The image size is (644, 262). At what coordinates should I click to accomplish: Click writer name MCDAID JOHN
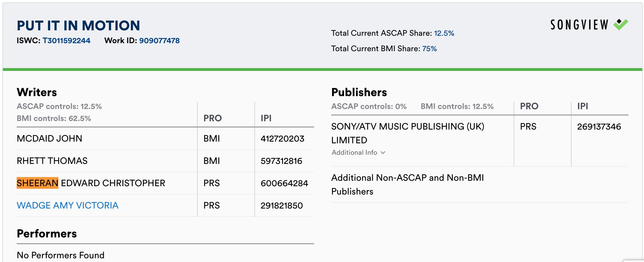[50, 138]
